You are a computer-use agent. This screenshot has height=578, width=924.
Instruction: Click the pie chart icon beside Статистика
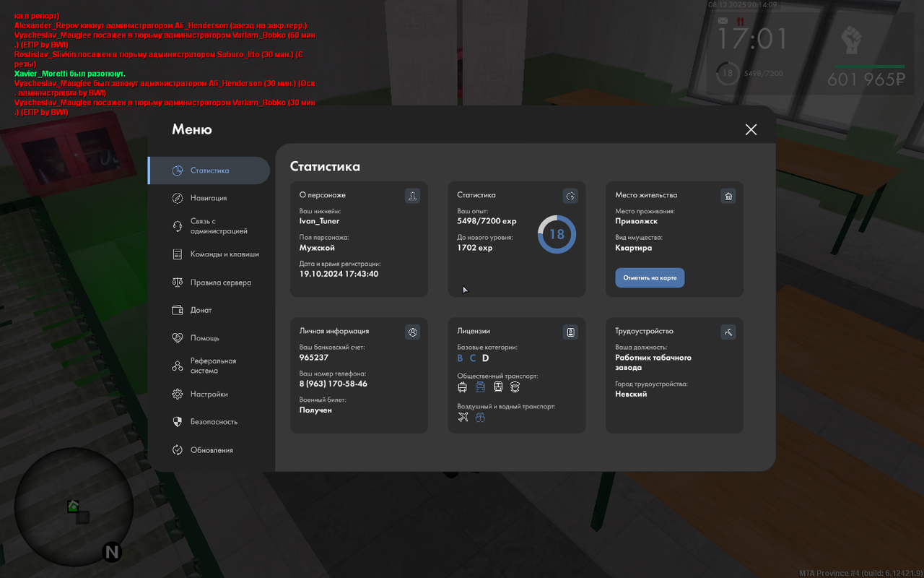coord(178,171)
